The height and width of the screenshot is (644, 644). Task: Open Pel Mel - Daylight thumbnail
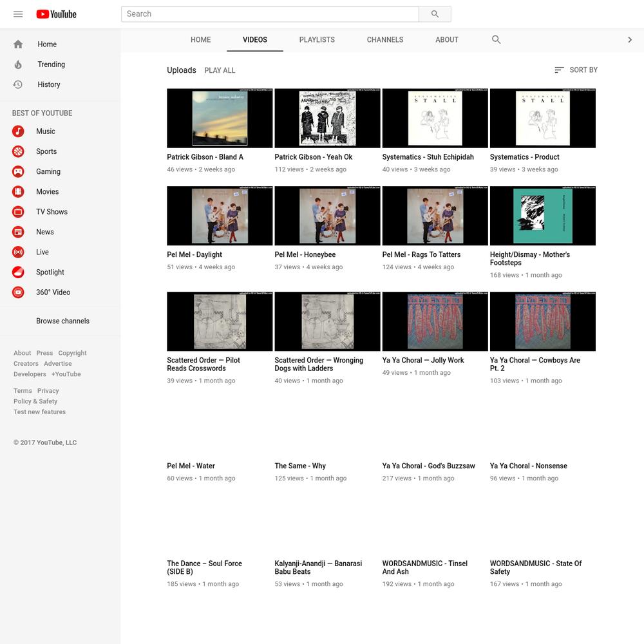coord(220,216)
